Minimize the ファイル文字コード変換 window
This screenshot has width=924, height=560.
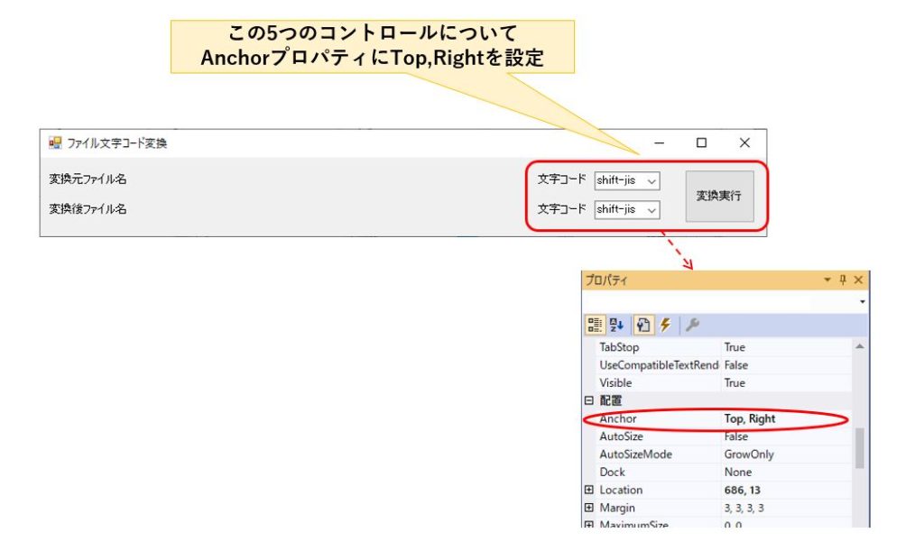click(660, 143)
